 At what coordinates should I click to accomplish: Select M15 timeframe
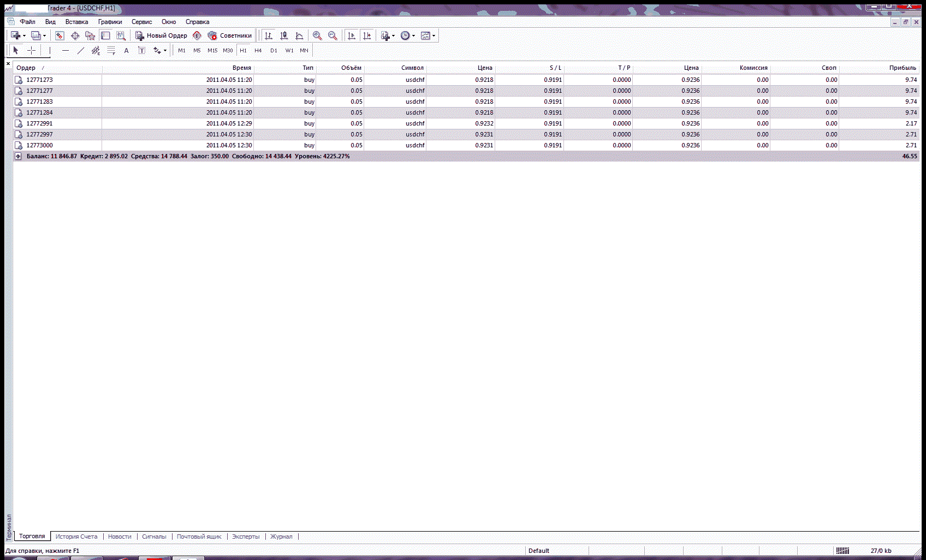[212, 50]
